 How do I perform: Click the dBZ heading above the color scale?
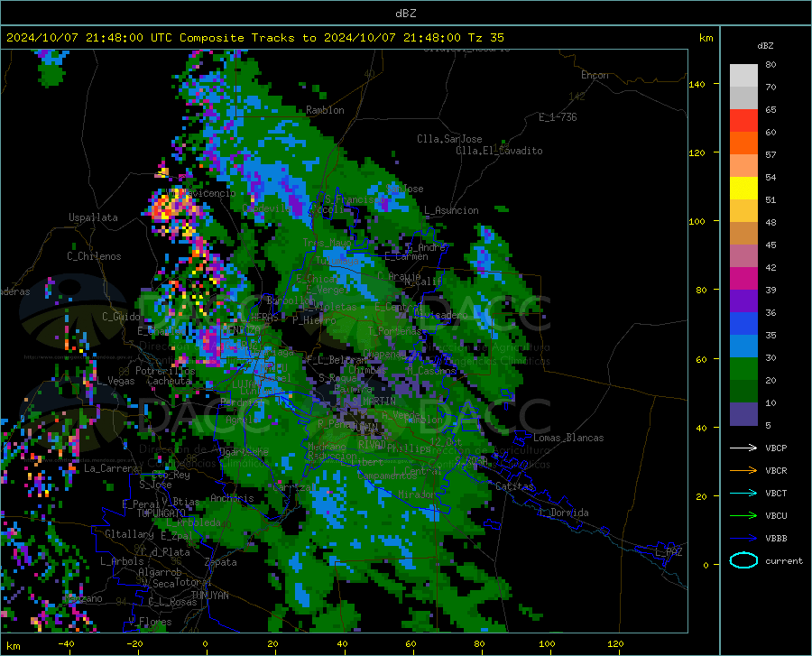click(x=765, y=45)
